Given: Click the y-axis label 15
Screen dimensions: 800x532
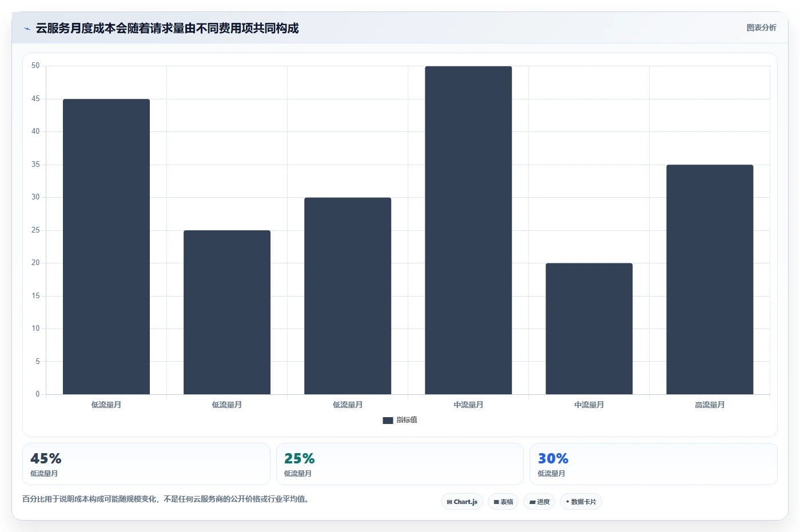Looking at the screenshot, I should click(35, 296).
